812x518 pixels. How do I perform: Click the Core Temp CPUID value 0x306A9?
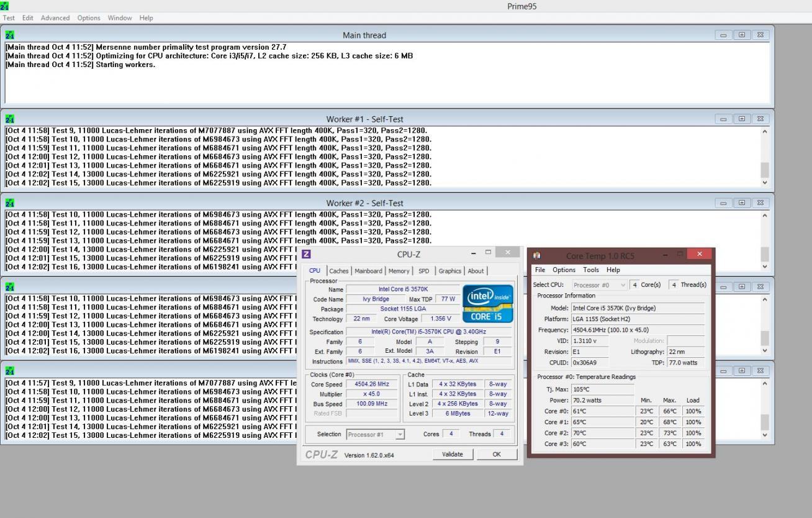[589, 363]
